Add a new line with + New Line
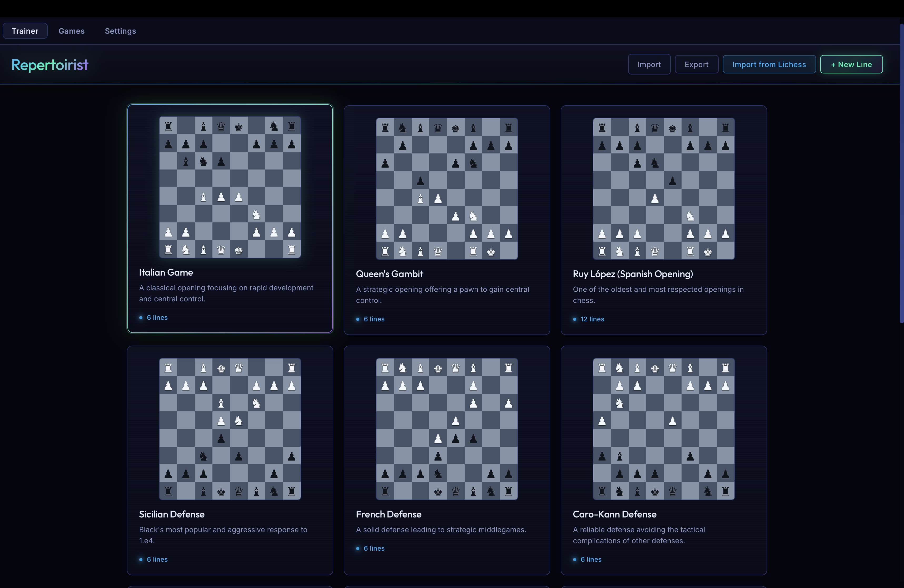The width and height of the screenshot is (904, 588). pos(852,64)
